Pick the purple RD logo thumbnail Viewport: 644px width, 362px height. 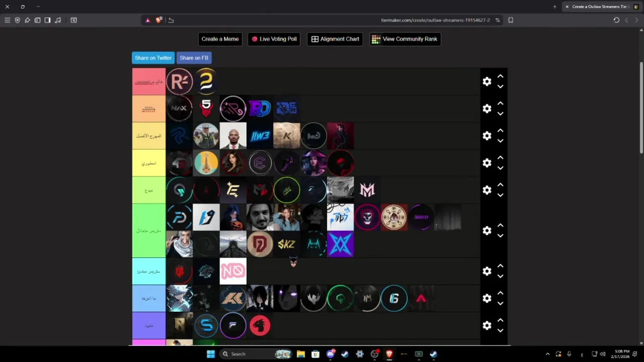260,109
